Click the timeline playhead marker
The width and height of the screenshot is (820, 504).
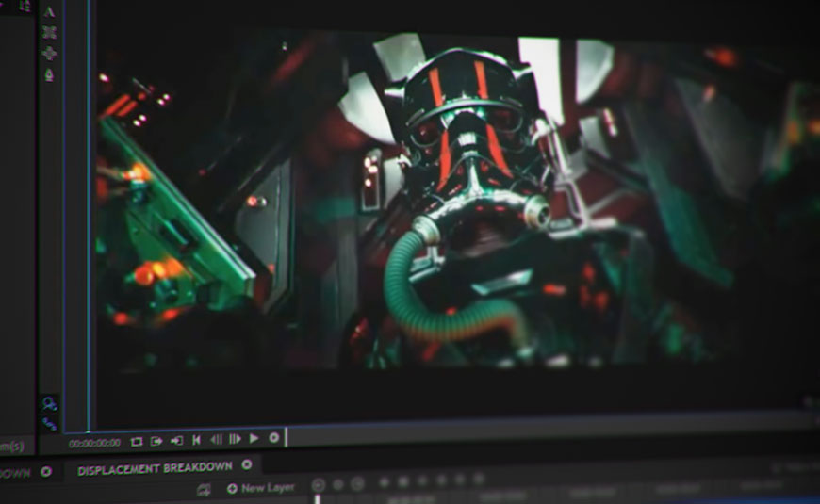317,498
